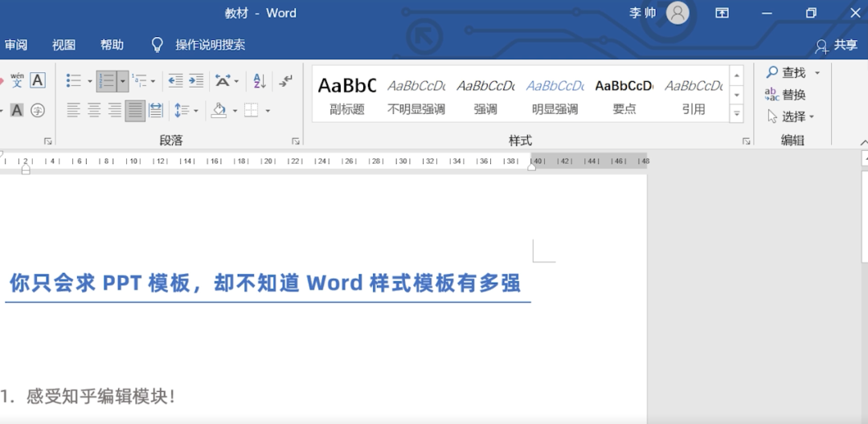Image resolution: width=868 pixels, height=424 pixels.
Task: Click the line spacing icon
Action: 182,111
